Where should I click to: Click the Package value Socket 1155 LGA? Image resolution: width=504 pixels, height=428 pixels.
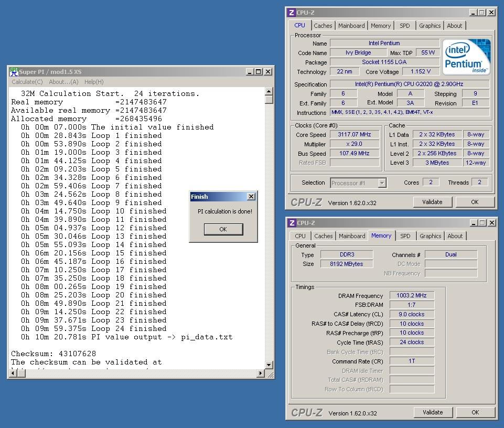point(384,62)
